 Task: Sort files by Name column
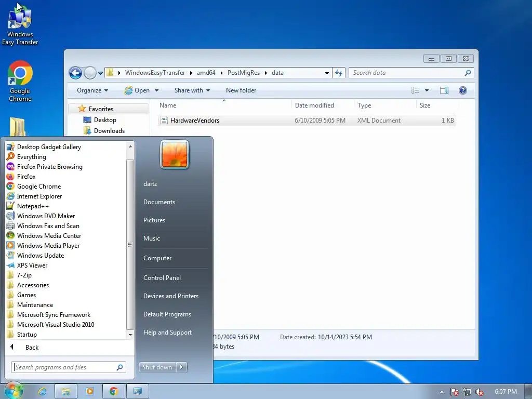(x=224, y=105)
